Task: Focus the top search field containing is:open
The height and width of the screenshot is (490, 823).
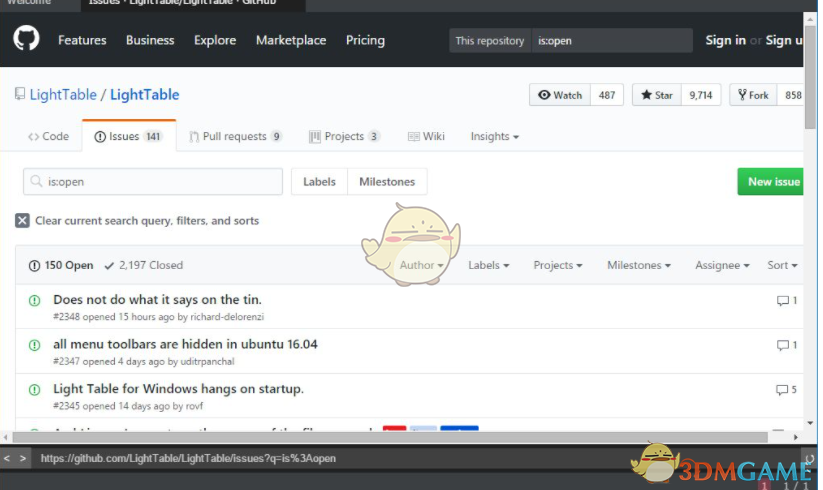Action: click(x=611, y=40)
